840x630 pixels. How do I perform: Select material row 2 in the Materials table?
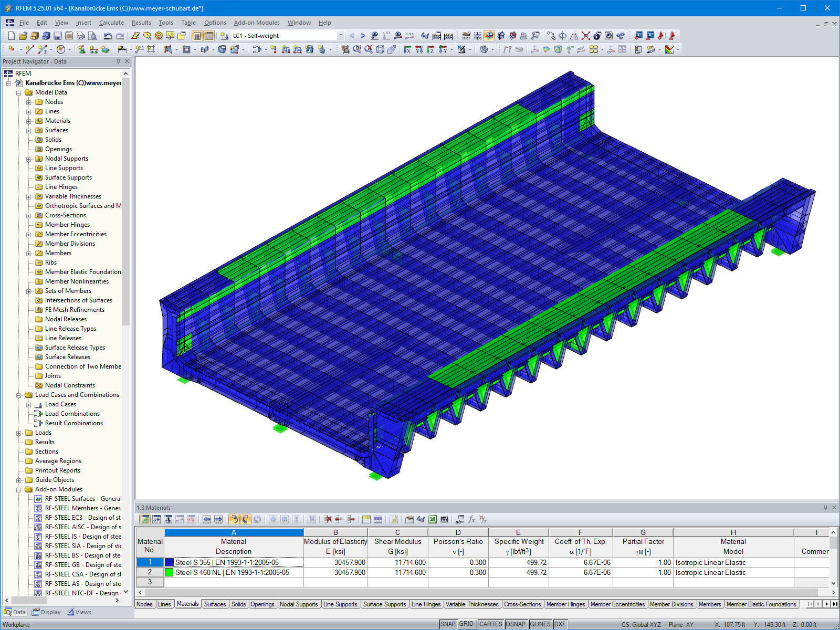pyautogui.click(x=150, y=572)
